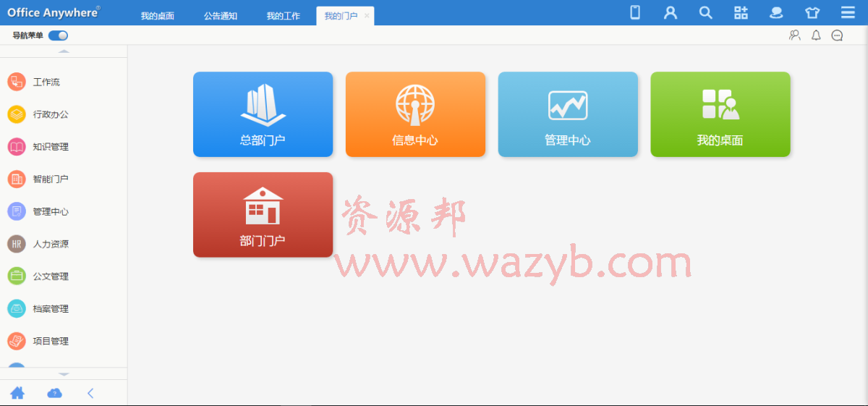Open the notification bell icon

coord(816,35)
